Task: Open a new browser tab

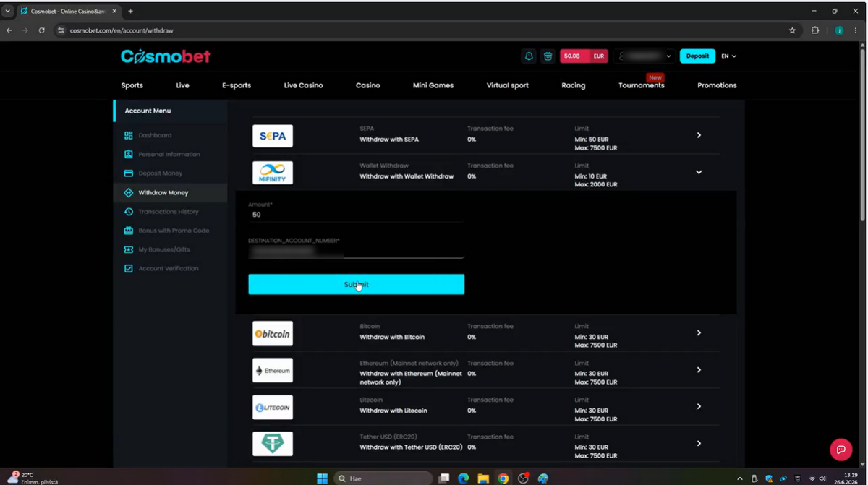Action: click(131, 12)
